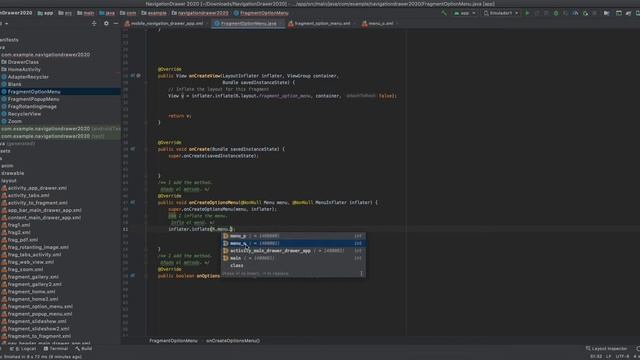Screen dimensions: 640x360
Task: Click onCreateOptionsMenu() in editor breadcrumb bar
Action: pos(233,341)
